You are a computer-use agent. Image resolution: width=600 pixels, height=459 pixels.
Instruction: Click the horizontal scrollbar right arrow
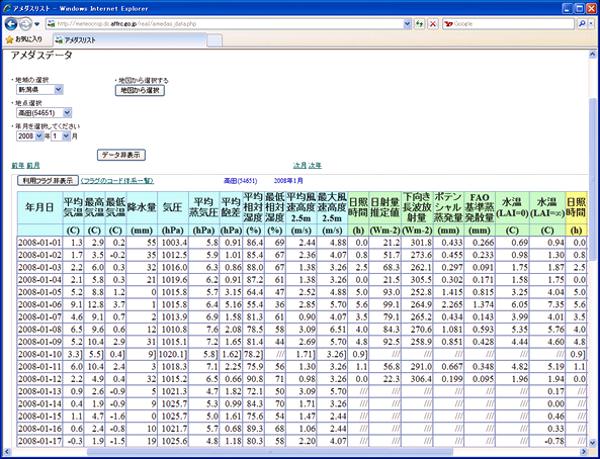coord(584,452)
